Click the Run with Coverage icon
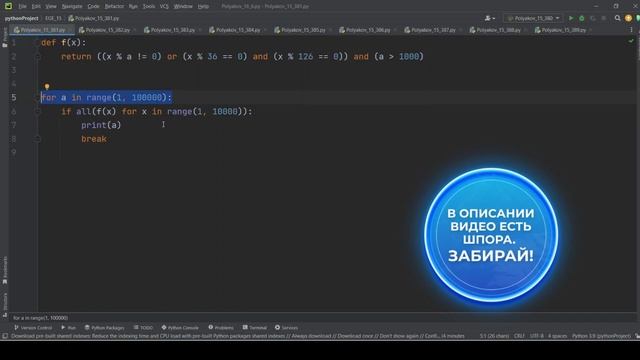This screenshot has height=360, width=640. 593,18
